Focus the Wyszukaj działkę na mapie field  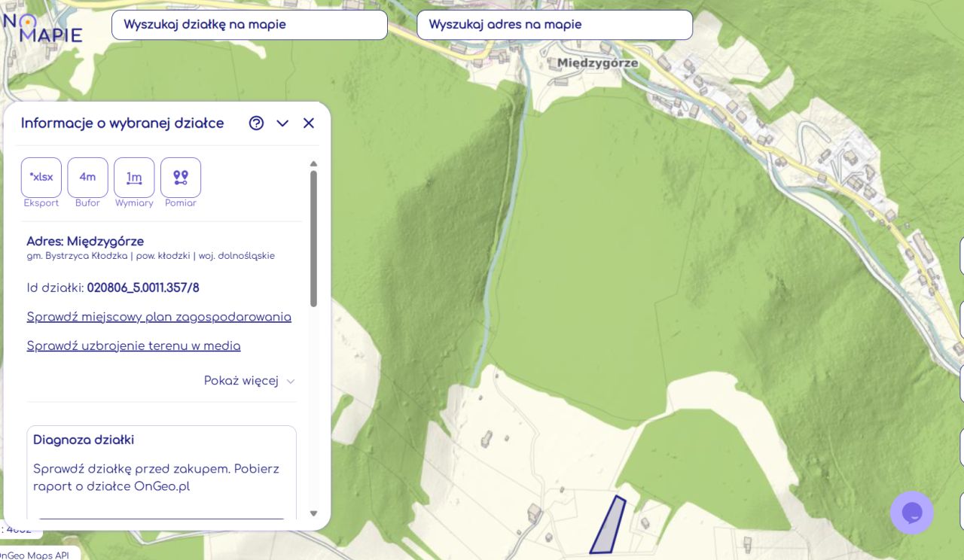pyautogui.click(x=249, y=25)
